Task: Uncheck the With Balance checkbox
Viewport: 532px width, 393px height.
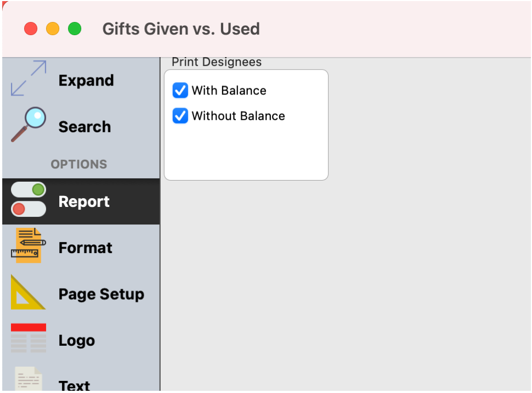Action: [x=180, y=91]
